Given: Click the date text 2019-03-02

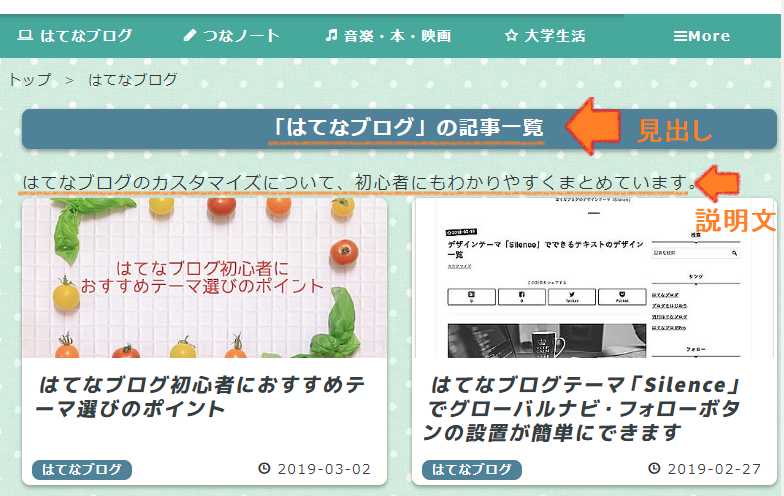Looking at the screenshot, I should tap(324, 469).
